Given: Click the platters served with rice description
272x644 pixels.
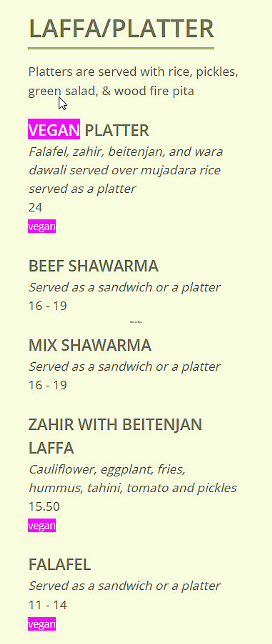Looking at the screenshot, I should 133,81.
